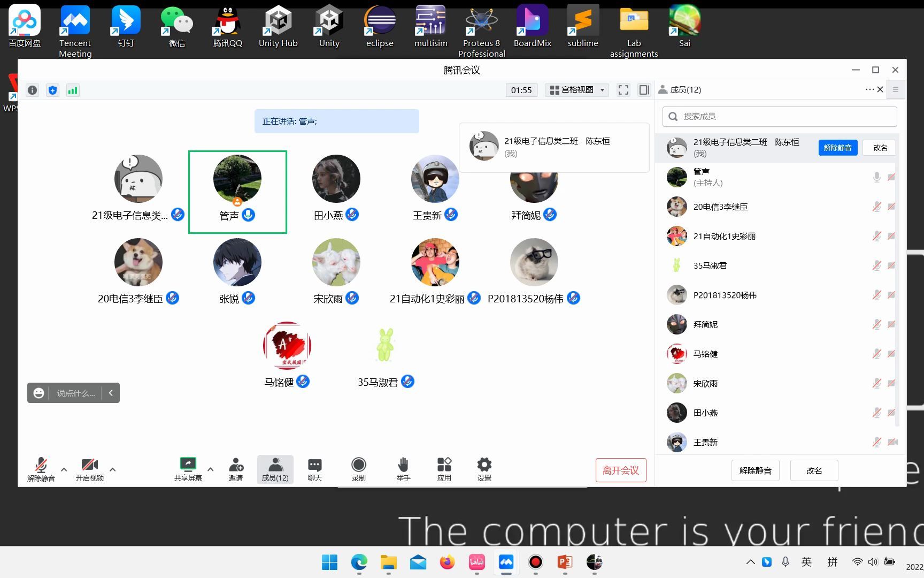The image size is (924, 578).
Task: Start 录制 recording
Action: coord(359,469)
